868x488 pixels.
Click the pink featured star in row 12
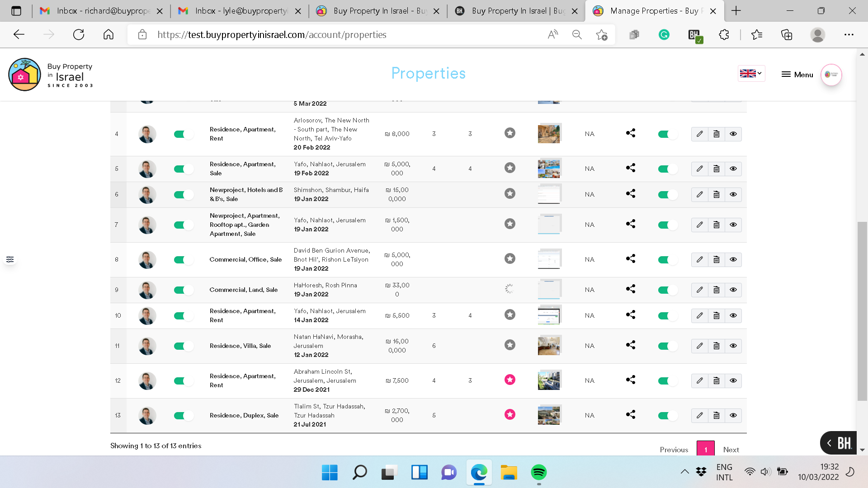tap(509, 380)
